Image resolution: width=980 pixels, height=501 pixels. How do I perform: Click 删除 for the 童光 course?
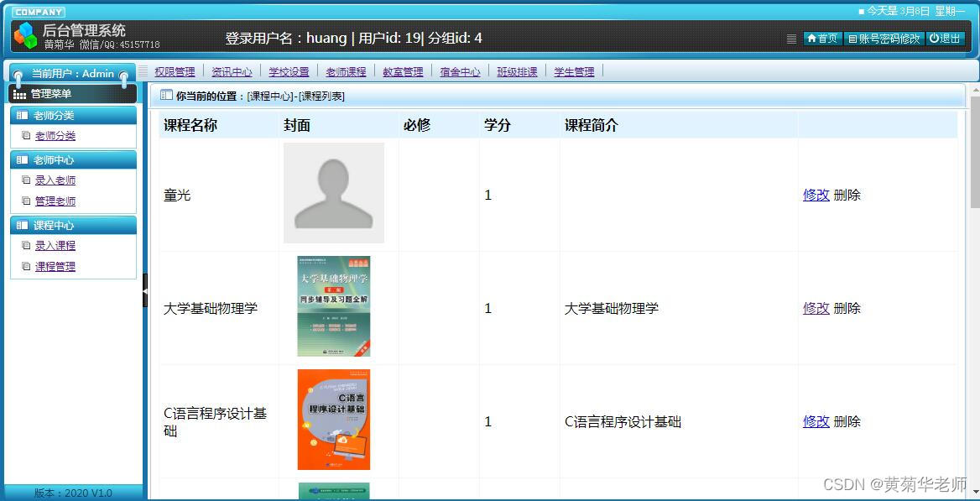pos(847,196)
